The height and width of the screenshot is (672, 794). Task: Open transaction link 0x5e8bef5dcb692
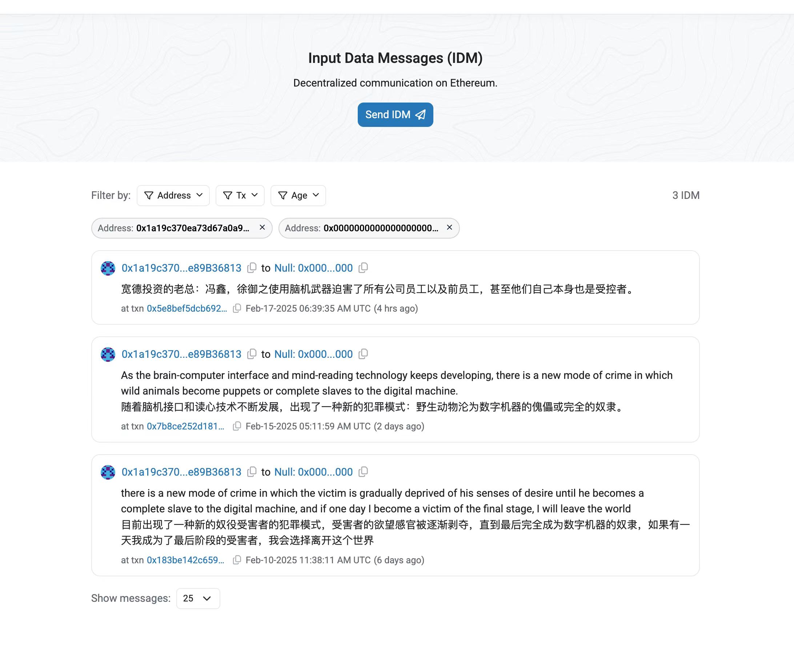(x=187, y=309)
